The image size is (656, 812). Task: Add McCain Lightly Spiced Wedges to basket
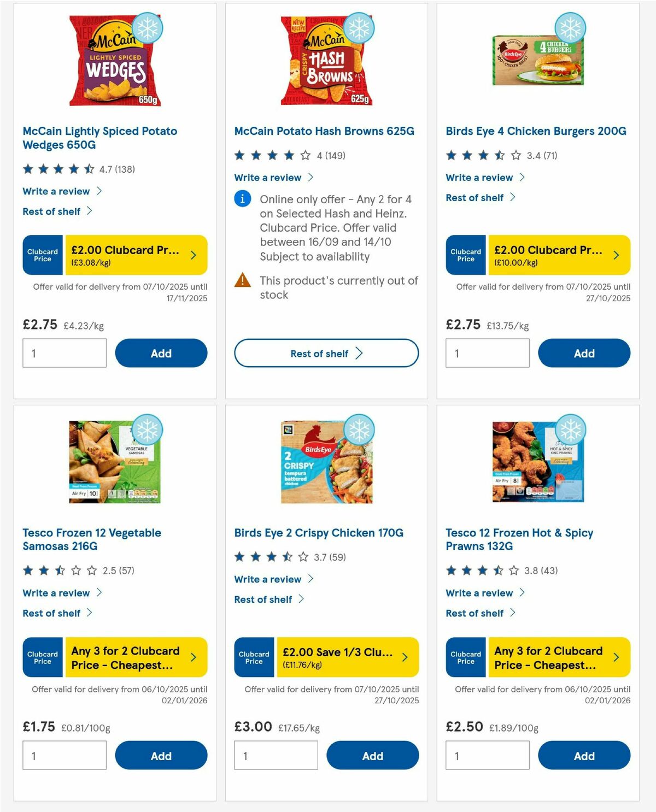point(161,353)
